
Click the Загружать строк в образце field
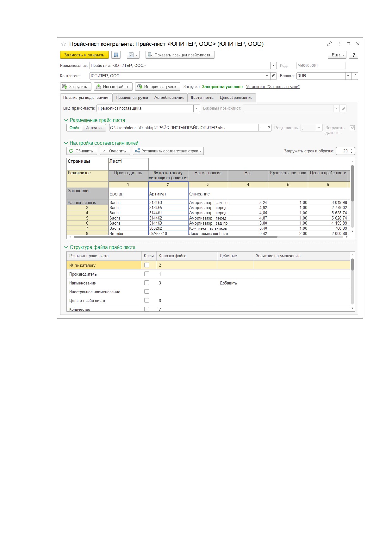(342, 151)
